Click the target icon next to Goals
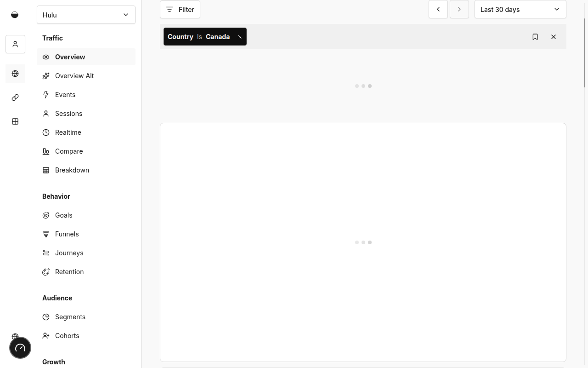 (46, 215)
